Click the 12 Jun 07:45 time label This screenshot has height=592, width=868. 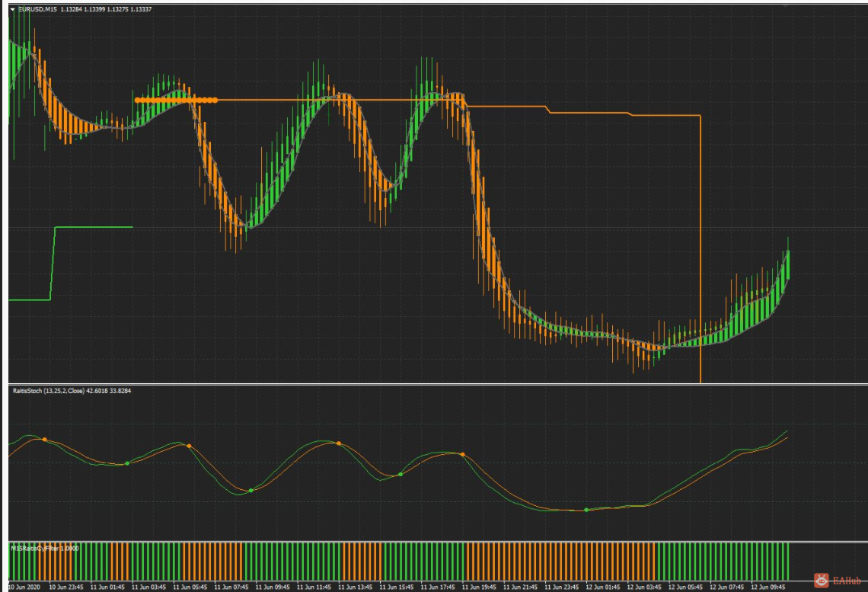727,587
